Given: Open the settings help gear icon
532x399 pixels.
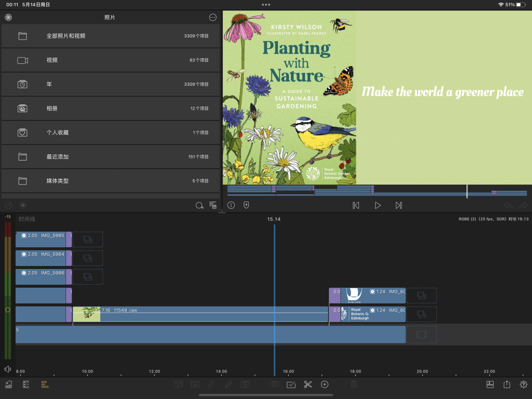Looking at the screenshot, I should coord(524,384).
